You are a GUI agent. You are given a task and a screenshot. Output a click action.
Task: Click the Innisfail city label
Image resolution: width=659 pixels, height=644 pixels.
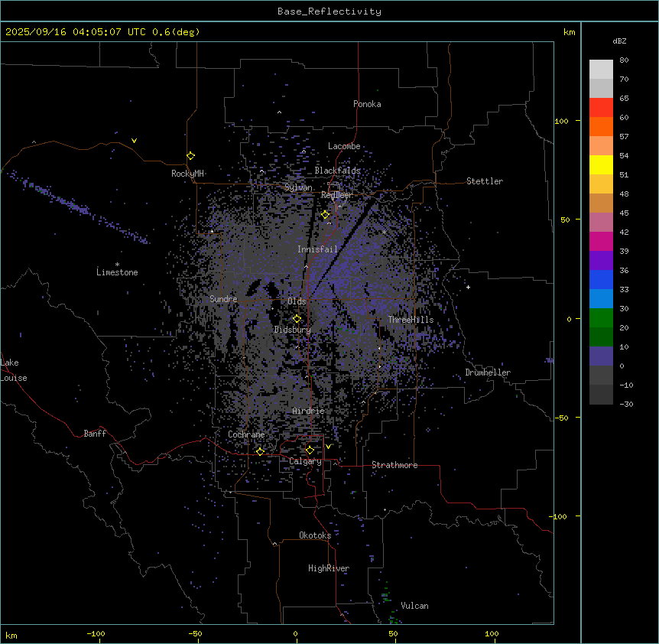[x=317, y=249]
